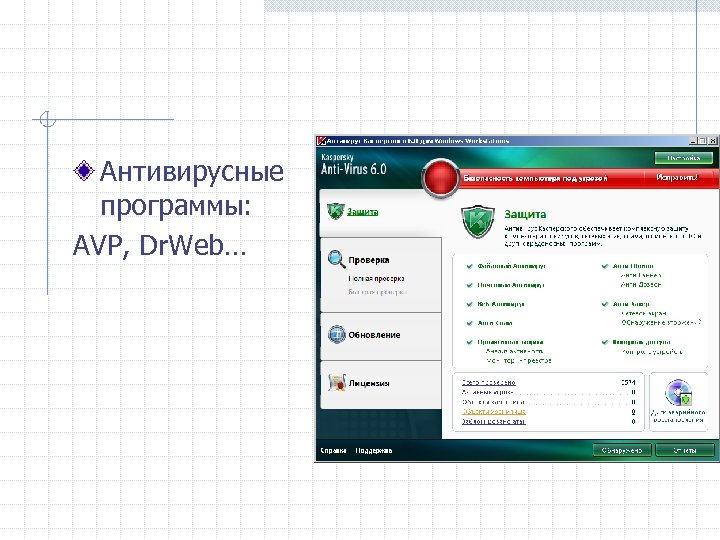Select the greyed quick scan entry under Проверка

377,292
